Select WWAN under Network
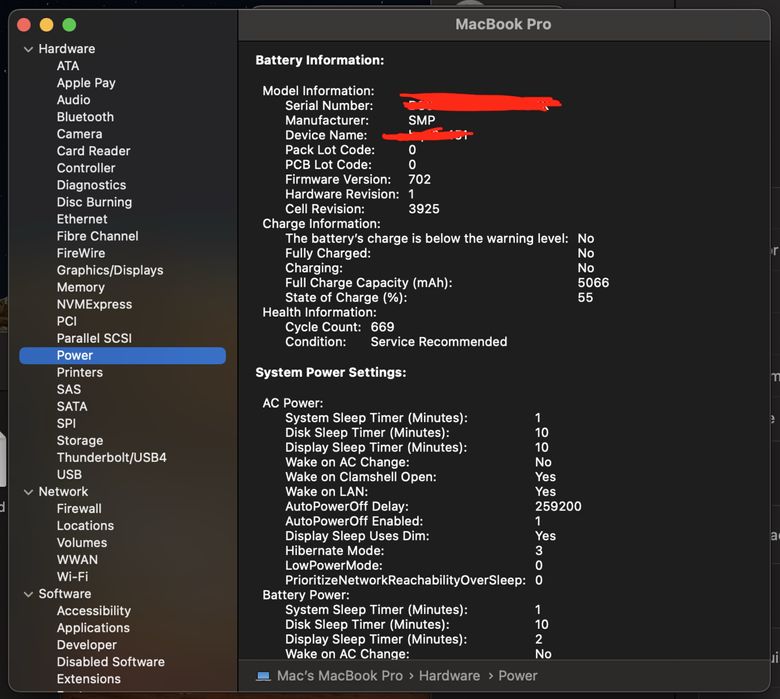This screenshot has height=699, width=780. [77, 560]
